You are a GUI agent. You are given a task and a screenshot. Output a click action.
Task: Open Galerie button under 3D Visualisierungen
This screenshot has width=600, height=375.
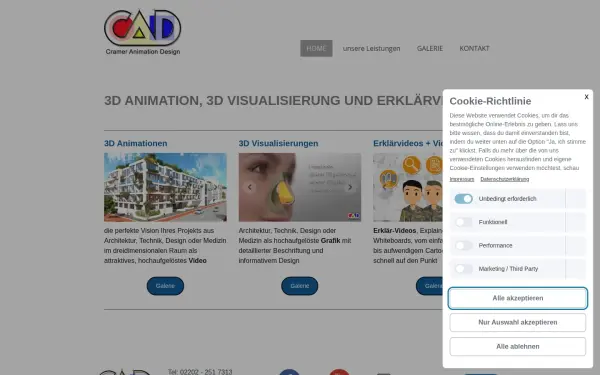(300, 286)
